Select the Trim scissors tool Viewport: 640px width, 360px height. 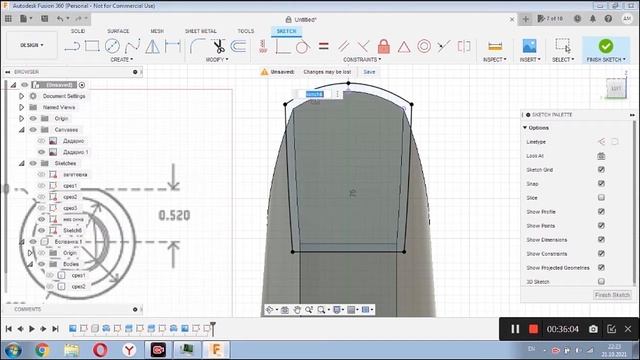coord(219,46)
